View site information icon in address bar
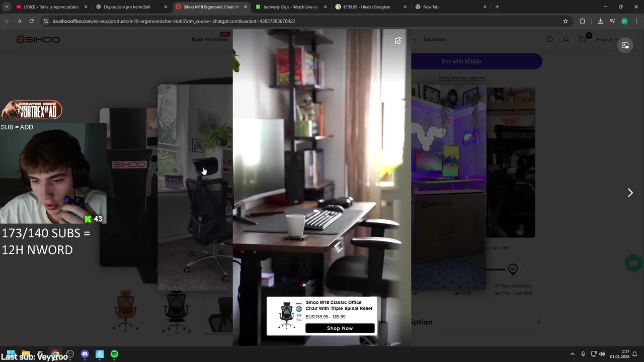The width and height of the screenshot is (644, 362). click(46, 21)
